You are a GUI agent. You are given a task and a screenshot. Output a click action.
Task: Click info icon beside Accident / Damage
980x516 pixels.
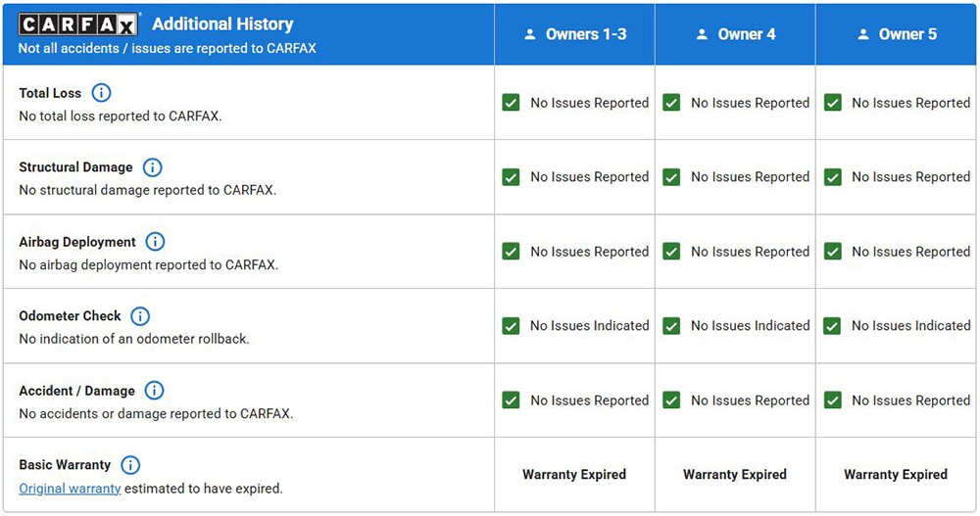pos(155,391)
